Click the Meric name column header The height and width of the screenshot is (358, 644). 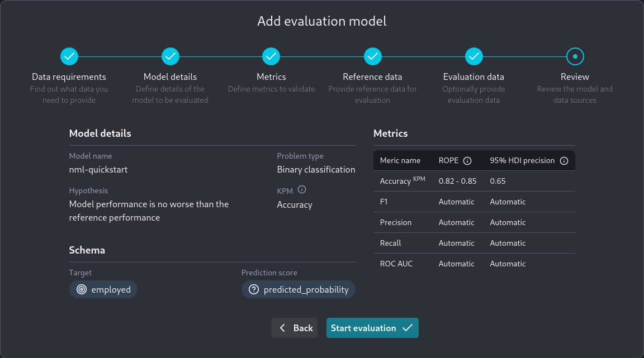click(400, 160)
